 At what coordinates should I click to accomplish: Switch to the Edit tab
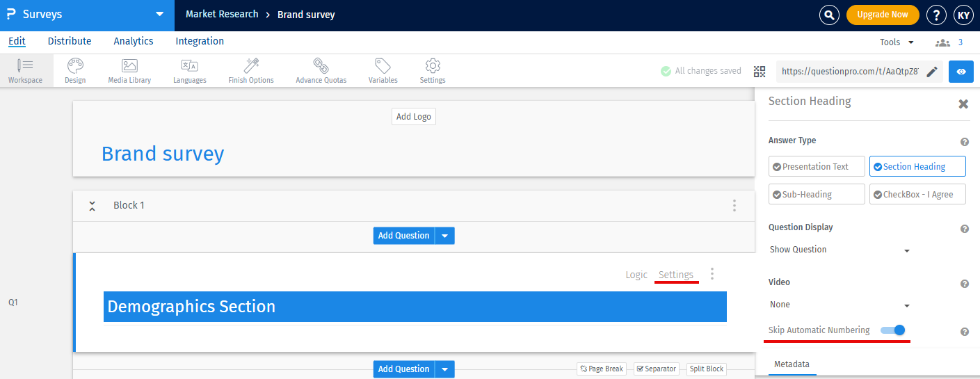[17, 41]
